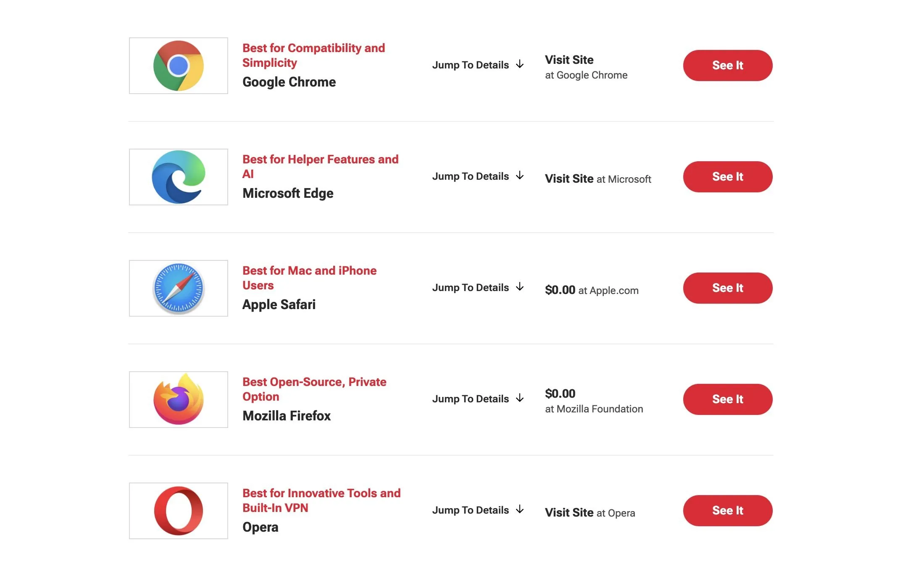Jump to details for Apple Safari

(x=478, y=288)
